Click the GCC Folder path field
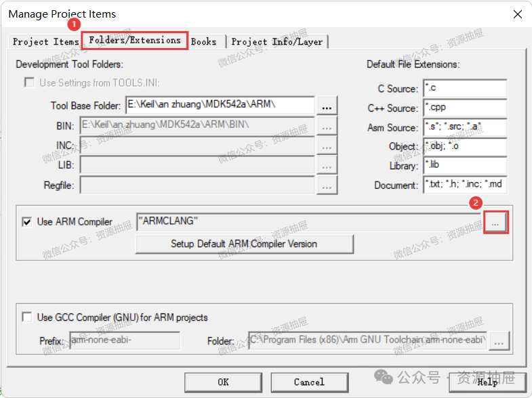Viewport: 532px width, 398px height. pyautogui.click(x=368, y=340)
